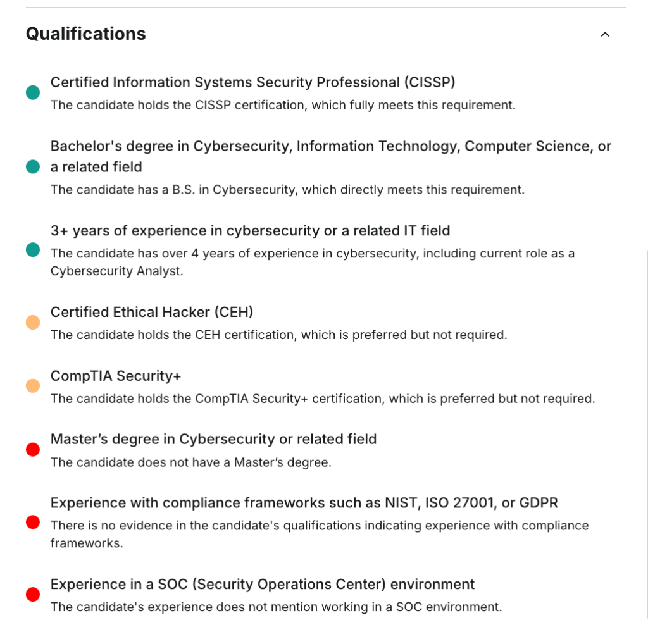
Task: Click the explanation about no Master's degree
Action: tap(190, 462)
